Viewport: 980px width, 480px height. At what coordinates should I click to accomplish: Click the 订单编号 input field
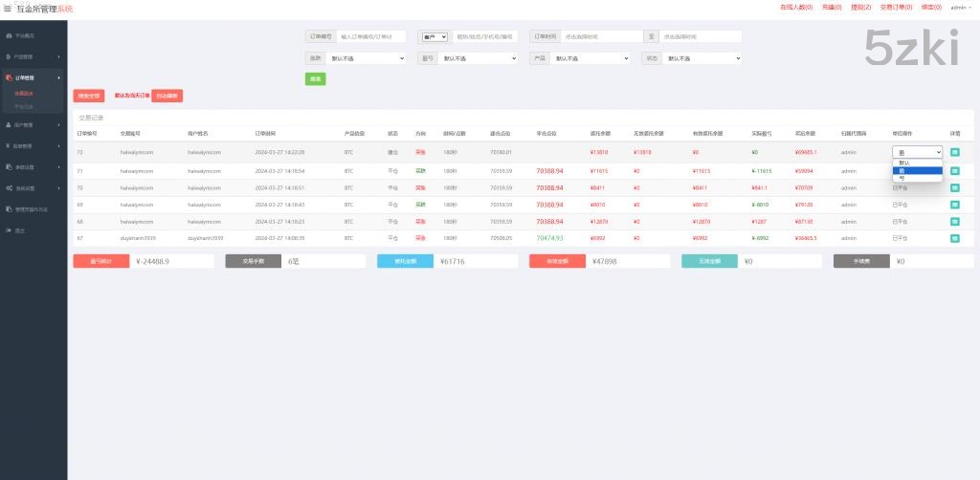pyautogui.click(x=371, y=36)
